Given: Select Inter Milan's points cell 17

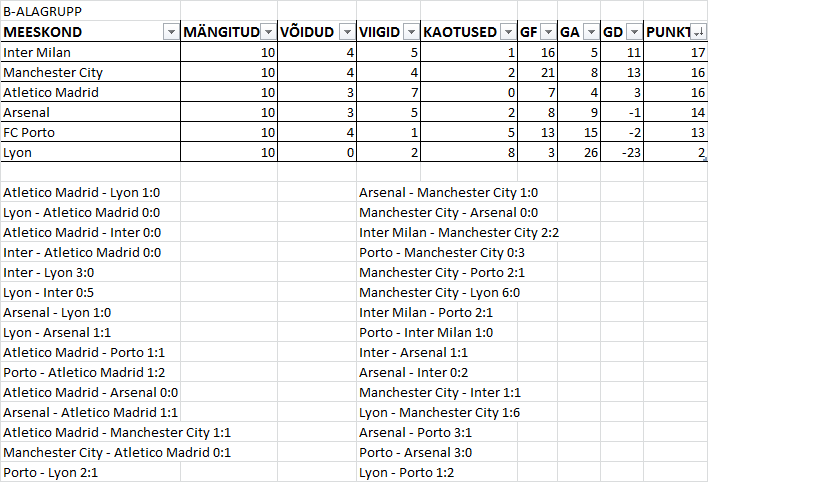Looking at the screenshot, I should (675, 52).
